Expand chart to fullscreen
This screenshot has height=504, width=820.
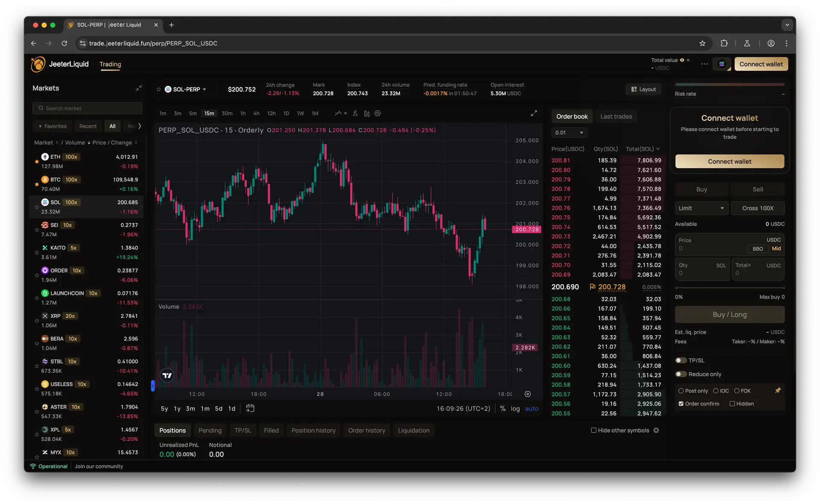[x=533, y=114]
